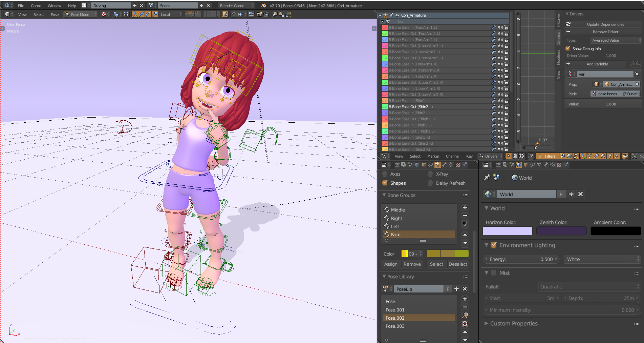The height and width of the screenshot is (343, 644).
Task: Toggle the Delay Refresh checkbox
Action: point(430,183)
